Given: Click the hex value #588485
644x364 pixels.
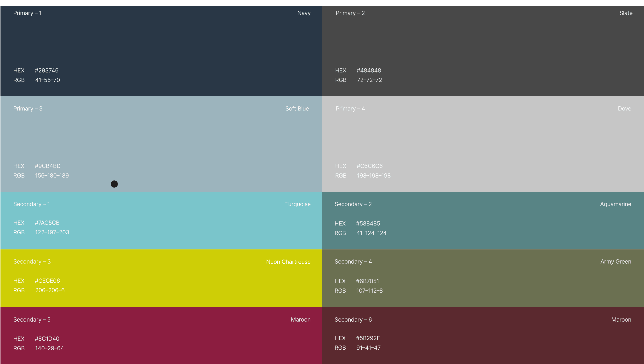Looking at the screenshot, I should 368,224.
